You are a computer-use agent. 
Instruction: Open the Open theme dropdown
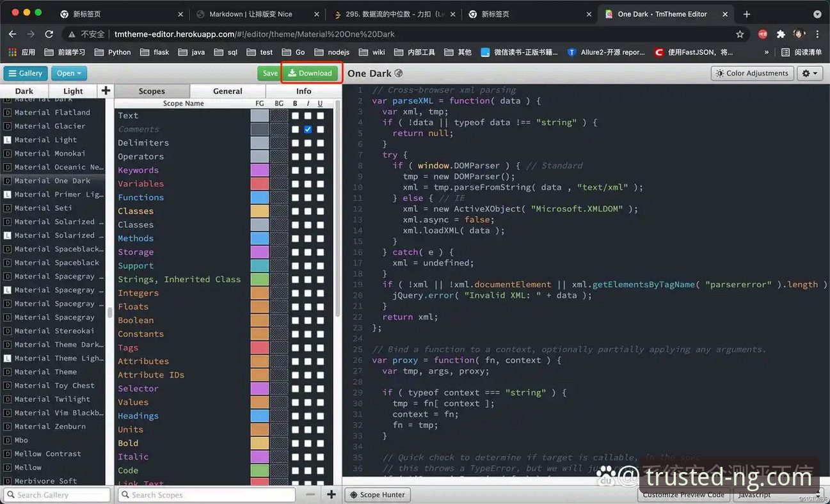coord(68,74)
